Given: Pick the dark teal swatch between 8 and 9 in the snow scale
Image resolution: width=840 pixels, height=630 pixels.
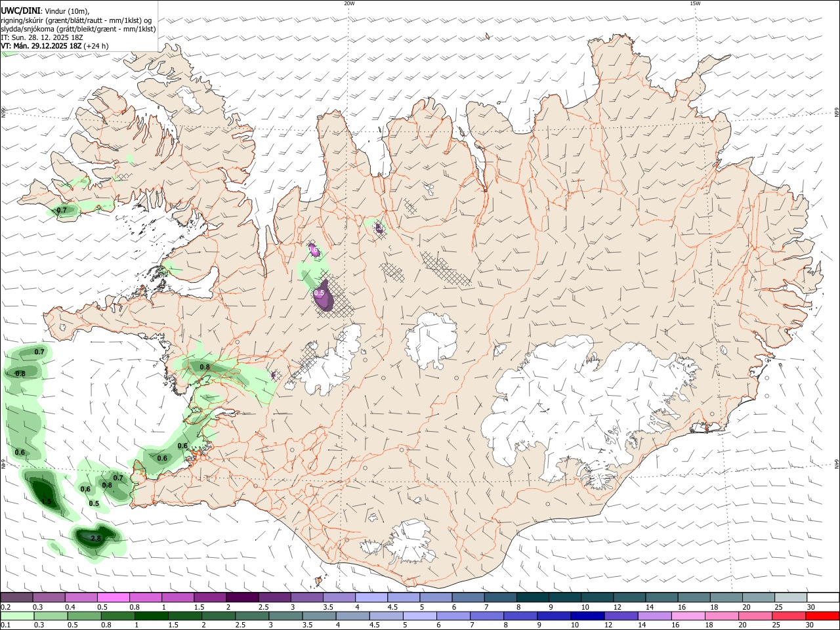Looking at the screenshot, I should 533,597.
